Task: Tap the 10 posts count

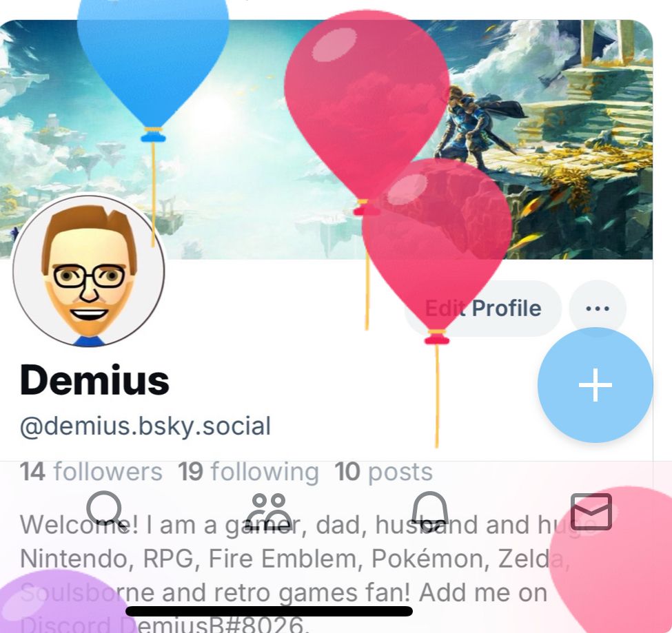Action: tap(384, 472)
